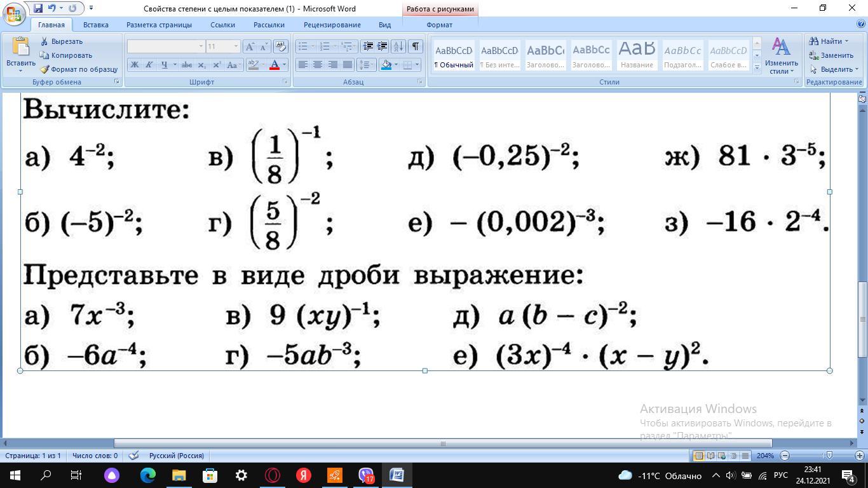Switch to the Разметка страницы tab
The height and width of the screenshot is (488, 868).
click(x=159, y=25)
